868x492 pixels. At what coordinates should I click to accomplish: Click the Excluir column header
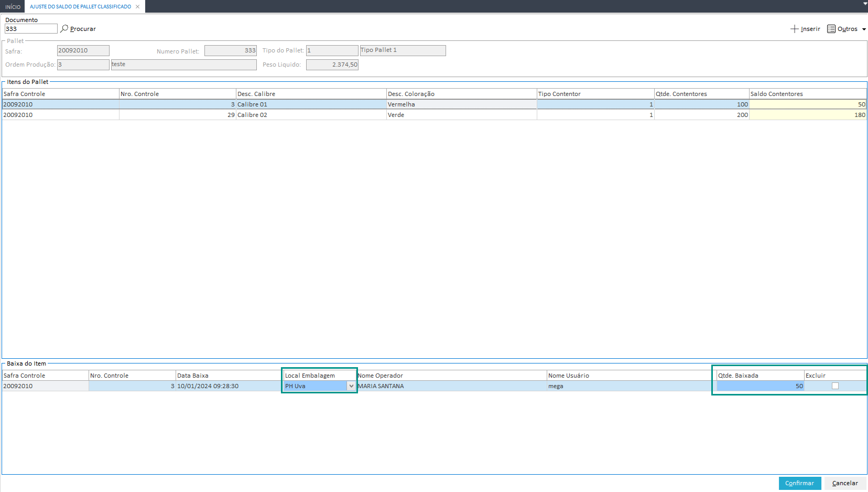point(836,376)
